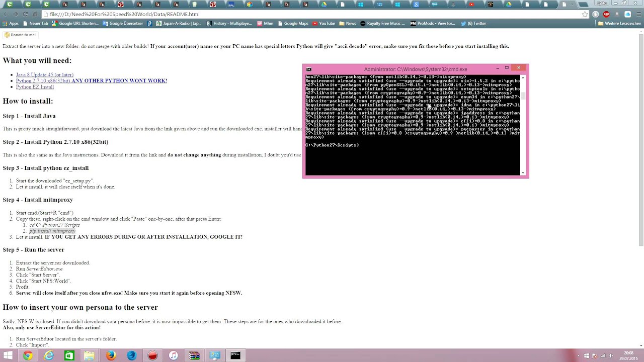Open the Mhm bookmark
This screenshot has width=644, height=362.
(x=265, y=23)
